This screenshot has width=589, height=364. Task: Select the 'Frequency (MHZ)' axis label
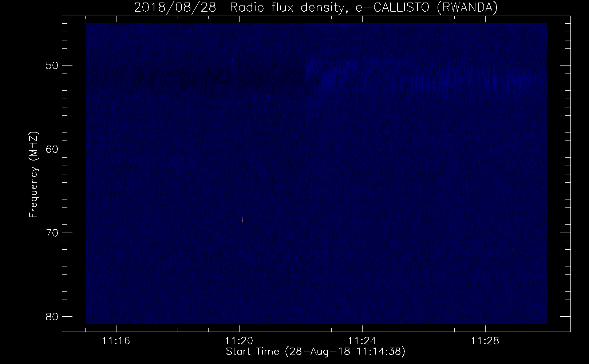point(33,175)
